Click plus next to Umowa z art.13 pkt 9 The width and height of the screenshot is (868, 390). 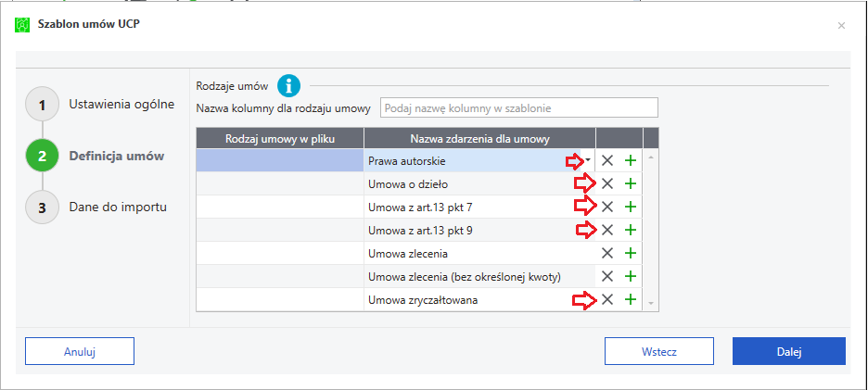pyautogui.click(x=630, y=230)
